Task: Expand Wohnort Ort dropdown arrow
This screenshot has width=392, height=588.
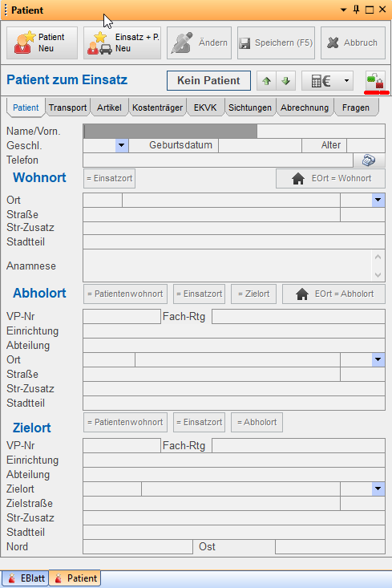Action: click(378, 200)
